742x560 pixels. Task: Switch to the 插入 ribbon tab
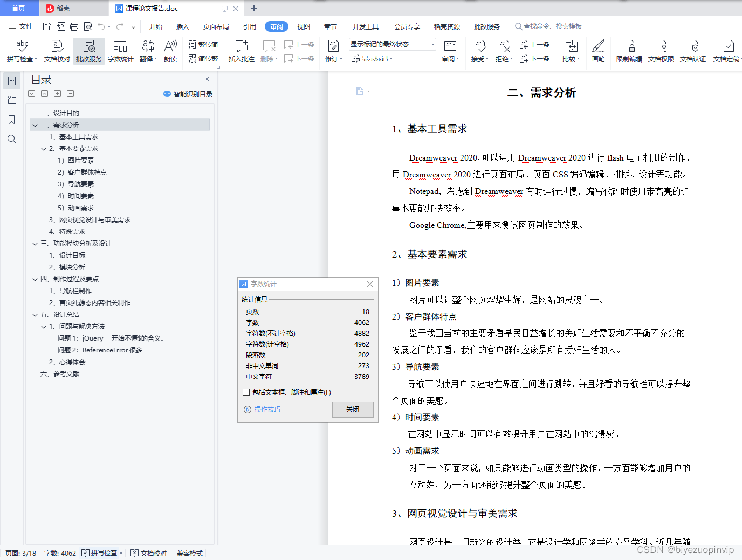[x=183, y=26]
